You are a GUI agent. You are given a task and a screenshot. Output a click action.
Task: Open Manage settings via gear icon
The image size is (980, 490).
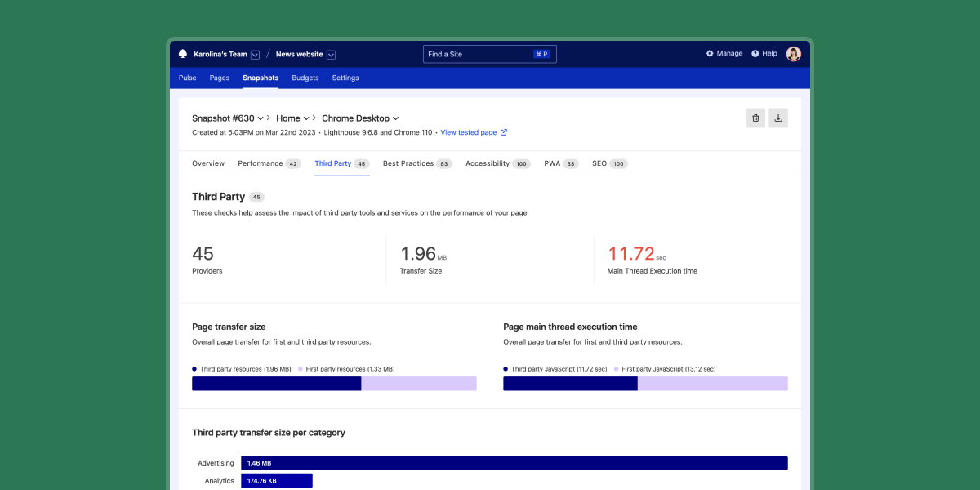pyautogui.click(x=710, y=53)
